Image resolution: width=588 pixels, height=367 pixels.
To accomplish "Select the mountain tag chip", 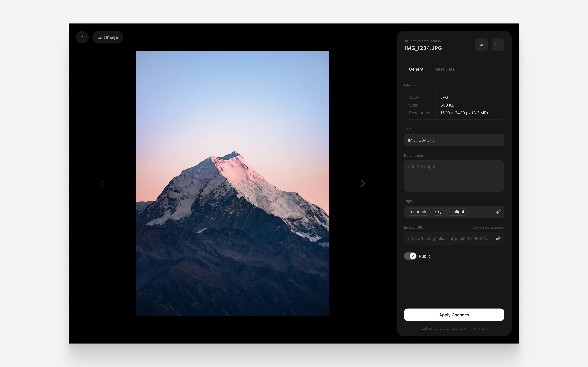I will click(x=418, y=212).
